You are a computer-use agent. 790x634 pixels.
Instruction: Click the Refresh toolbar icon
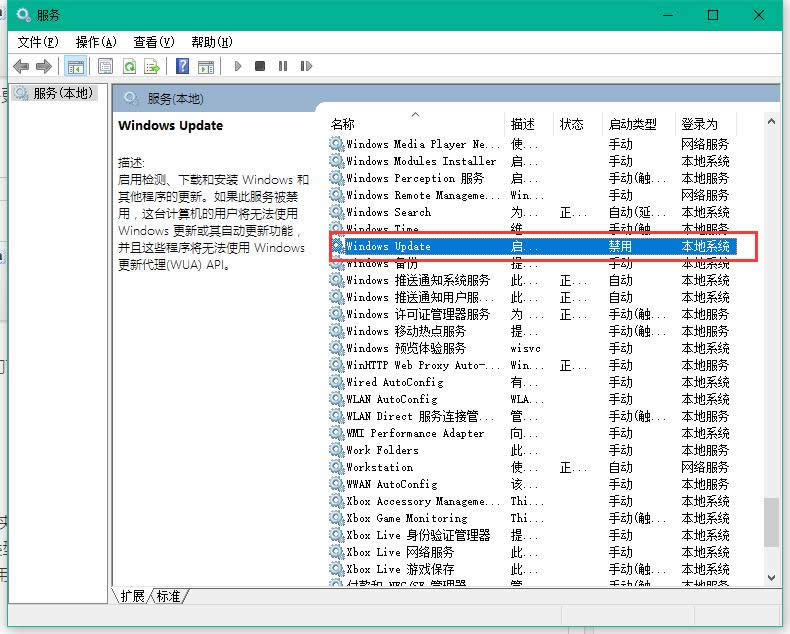coord(129,66)
